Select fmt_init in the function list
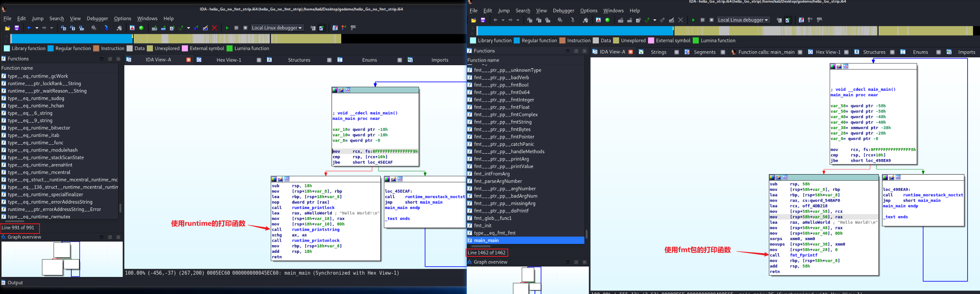The width and height of the screenshot is (980, 294). [x=483, y=226]
